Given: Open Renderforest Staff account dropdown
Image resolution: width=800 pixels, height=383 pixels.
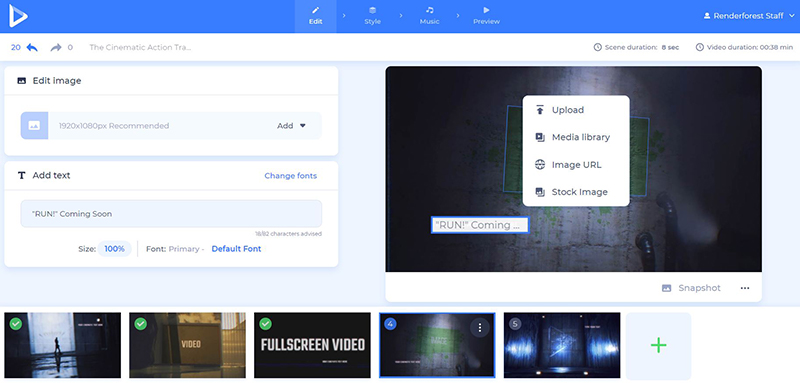Looking at the screenshot, I should tap(748, 16).
